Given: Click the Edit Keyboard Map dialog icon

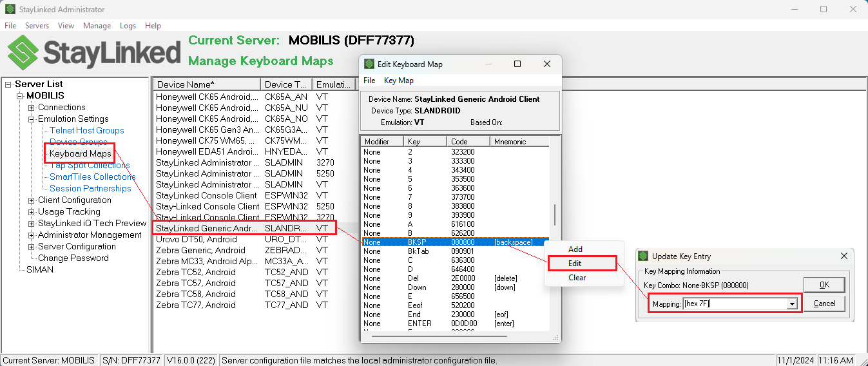Looking at the screenshot, I should tap(369, 64).
